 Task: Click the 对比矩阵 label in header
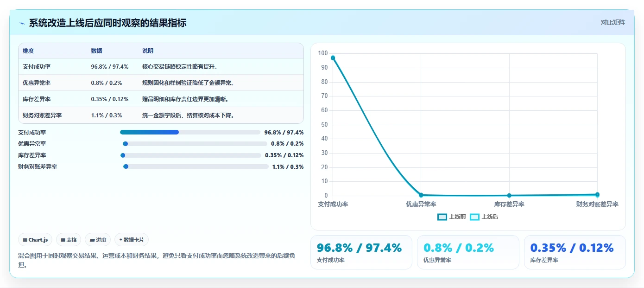(x=612, y=22)
